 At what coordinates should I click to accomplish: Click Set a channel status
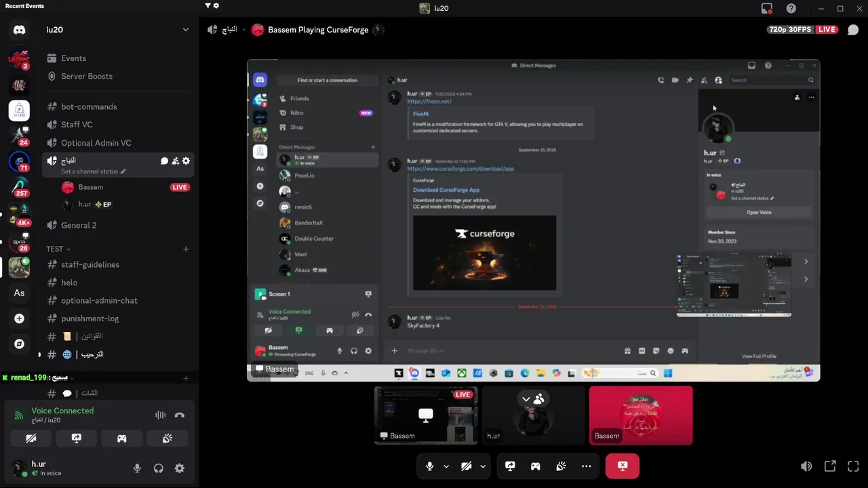pos(93,171)
